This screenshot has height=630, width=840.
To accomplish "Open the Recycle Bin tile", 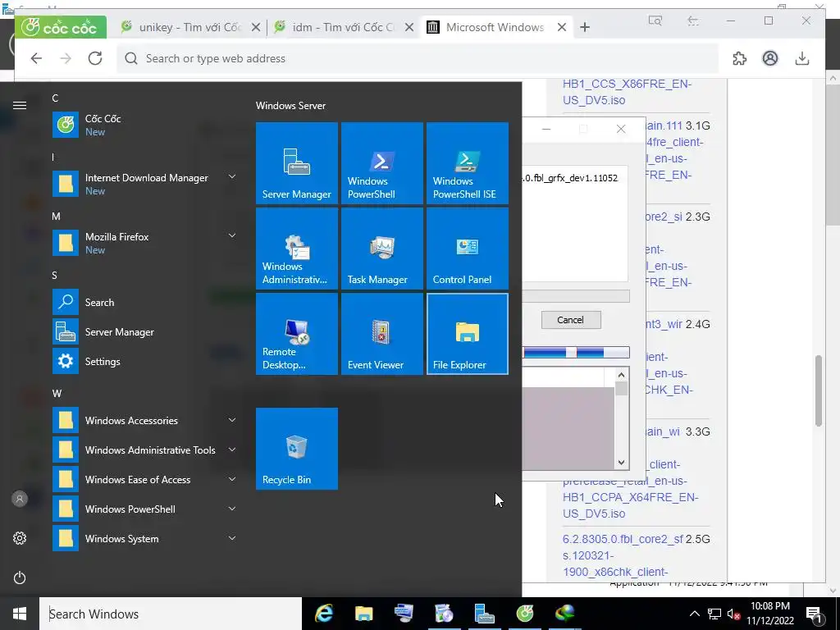I will [297, 449].
